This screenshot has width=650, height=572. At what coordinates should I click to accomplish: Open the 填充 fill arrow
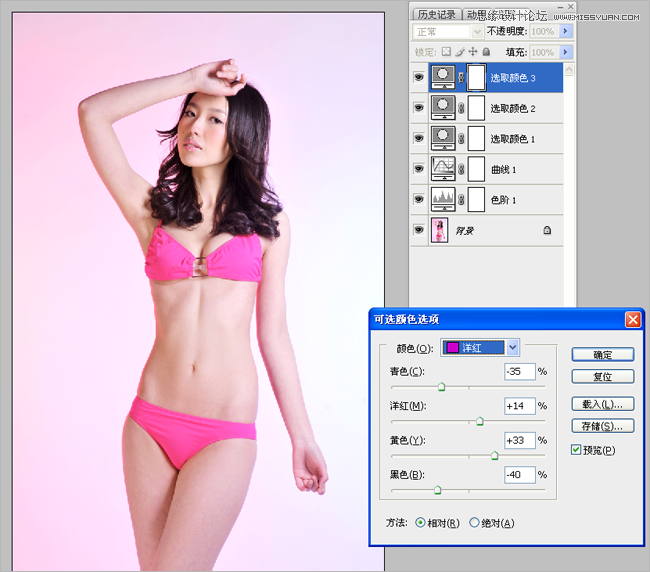pos(565,52)
